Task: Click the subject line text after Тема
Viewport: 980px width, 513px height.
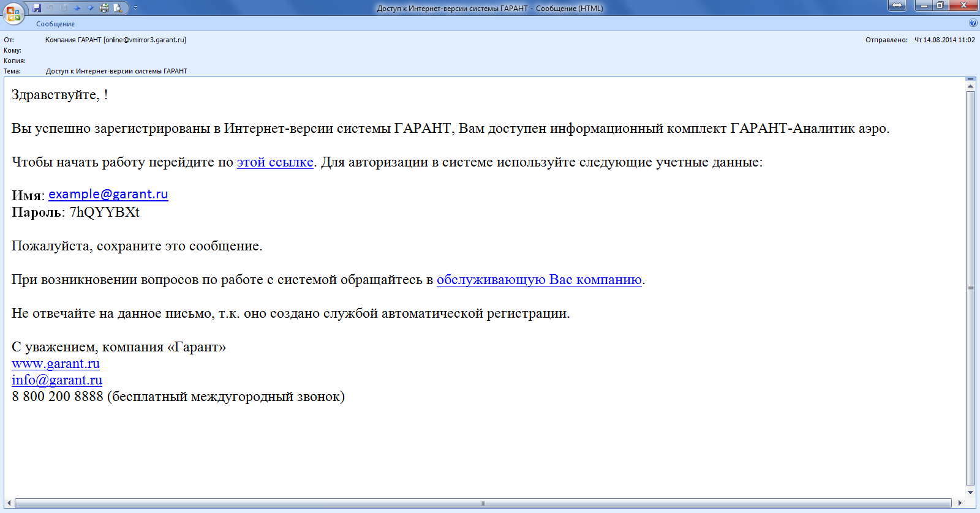Action: [116, 71]
